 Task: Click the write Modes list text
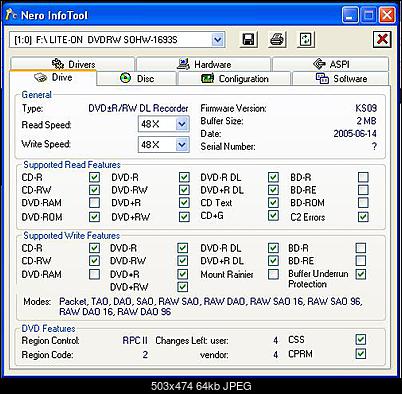tap(210, 306)
